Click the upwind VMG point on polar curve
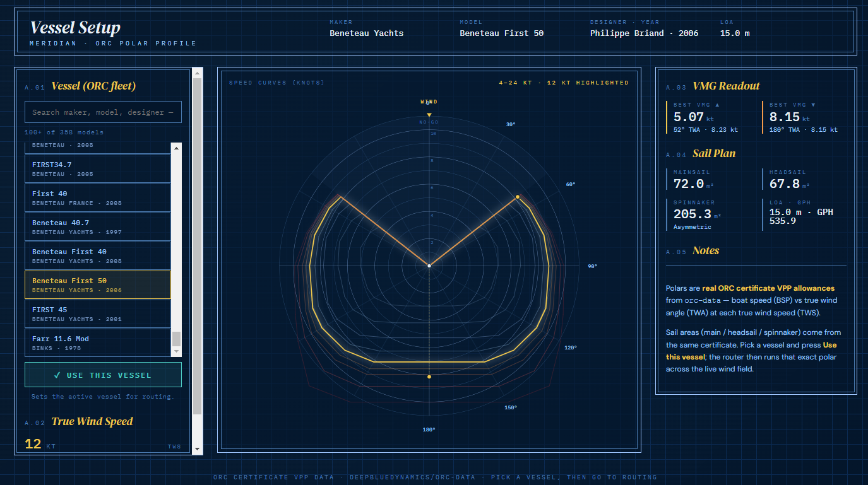 coord(518,197)
